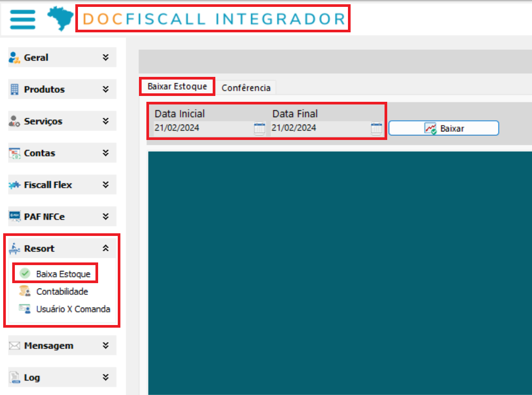Open the hamburger menu icon

pos(23,19)
